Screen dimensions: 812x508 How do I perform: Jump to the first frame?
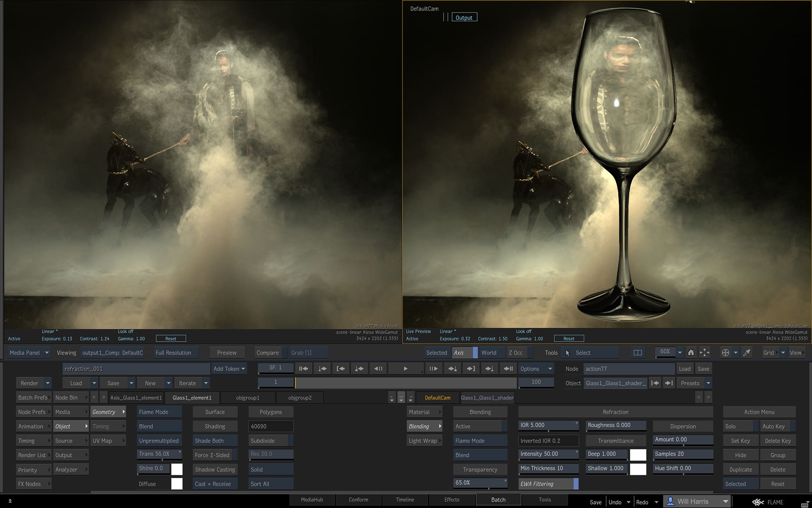pyautogui.click(x=304, y=369)
